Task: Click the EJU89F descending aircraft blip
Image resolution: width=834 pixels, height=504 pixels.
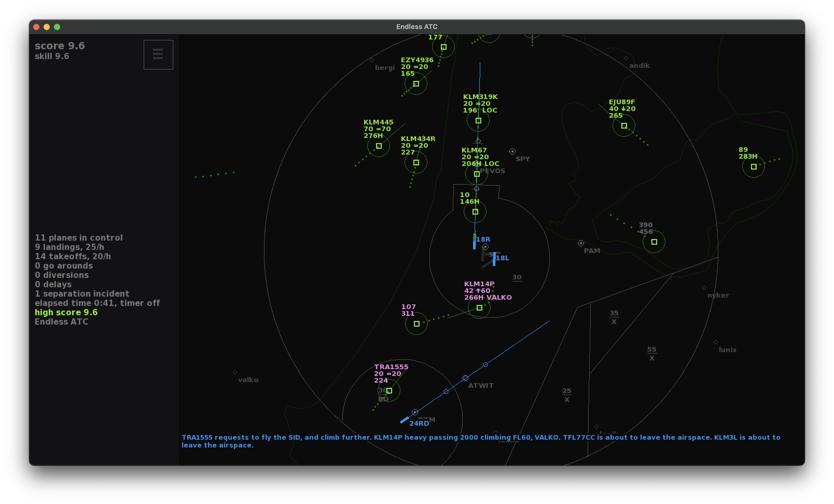Action: pyautogui.click(x=624, y=125)
